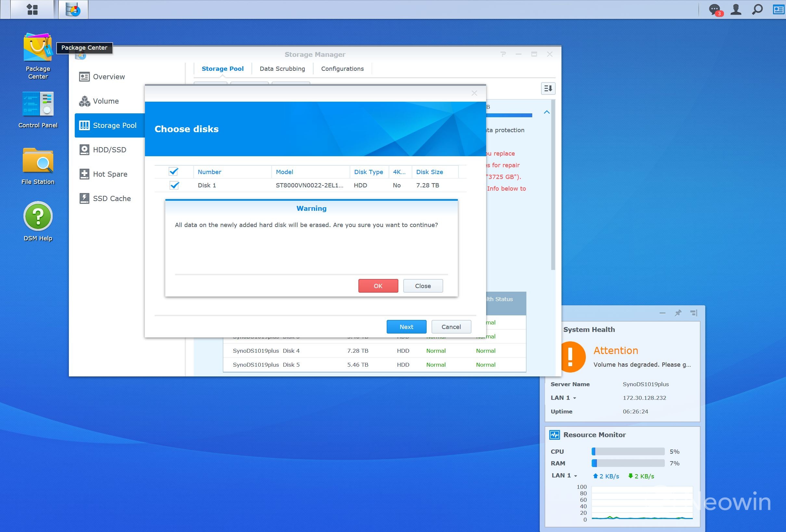
Task: Toggle the Disk 1 checkbox
Action: click(174, 185)
